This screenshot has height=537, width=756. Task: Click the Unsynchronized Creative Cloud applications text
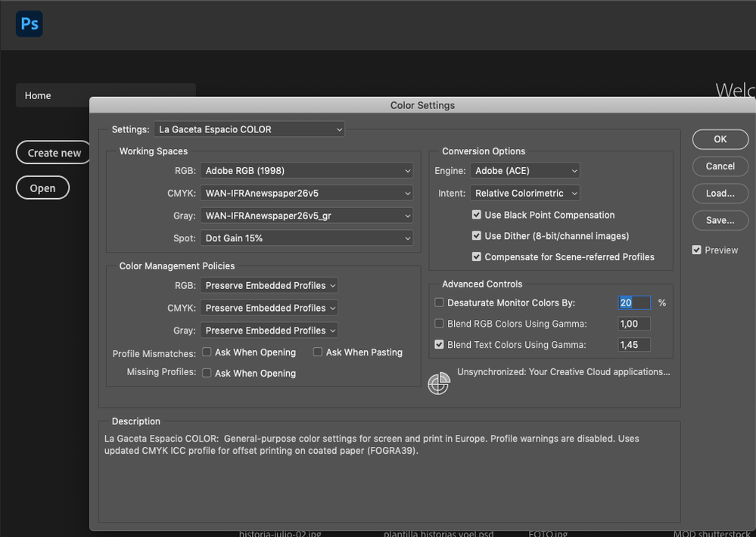click(564, 372)
